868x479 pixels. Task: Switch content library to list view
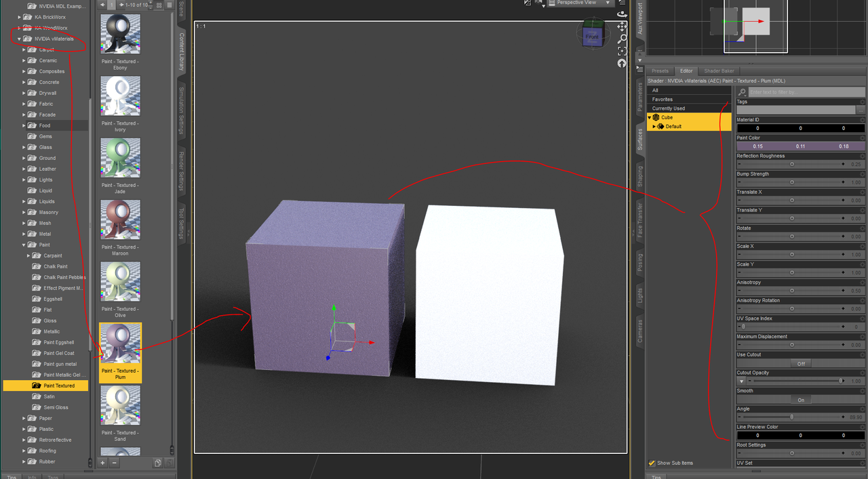click(x=170, y=5)
